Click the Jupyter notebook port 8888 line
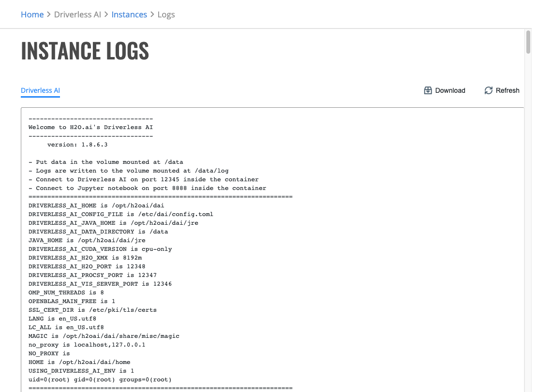The height and width of the screenshot is (392, 537). (147, 188)
